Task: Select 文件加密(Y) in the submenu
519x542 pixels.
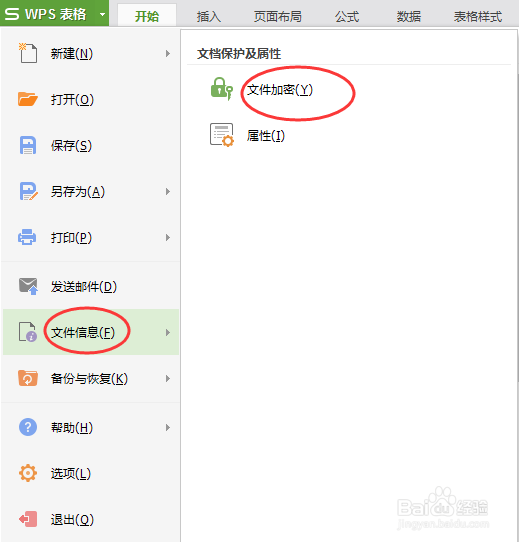Action: 280,90
